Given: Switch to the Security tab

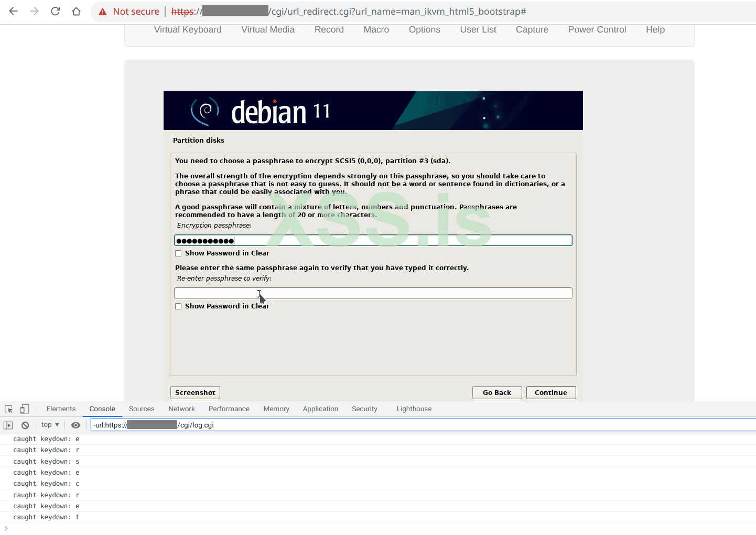Looking at the screenshot, I should pyautogui.click(x=364, y=409).
